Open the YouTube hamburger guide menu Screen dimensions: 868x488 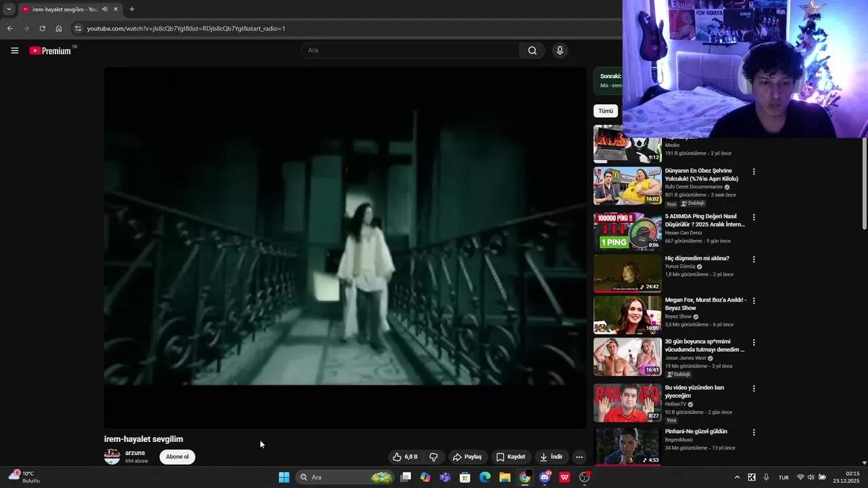pos(14,50)
